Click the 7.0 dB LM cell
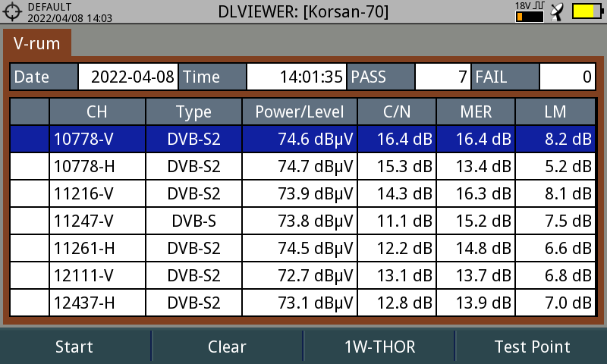Screen dimensions: 607x364 555,303
